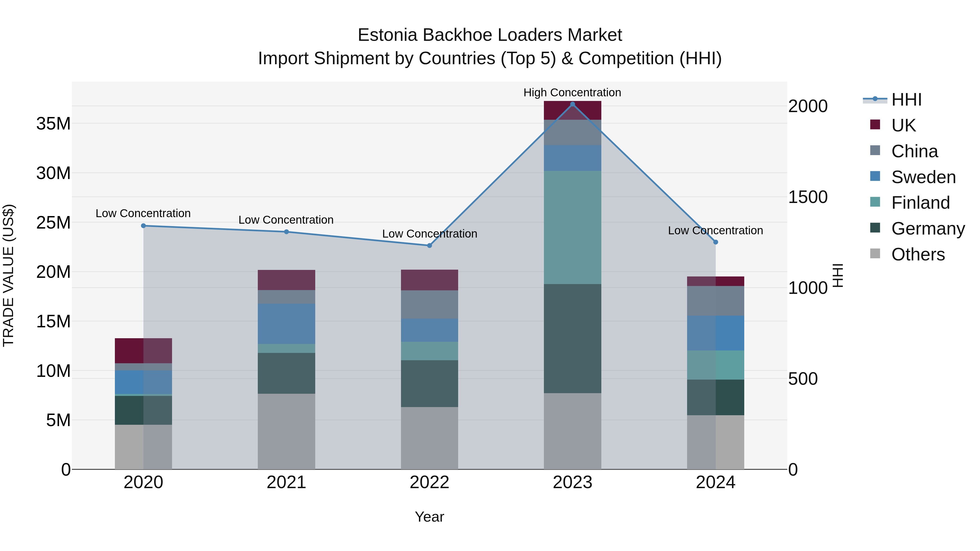Viewport: 980px width, 551px height.
Task: Click the 2023 Finland bar segment
Action: [572, 227]
